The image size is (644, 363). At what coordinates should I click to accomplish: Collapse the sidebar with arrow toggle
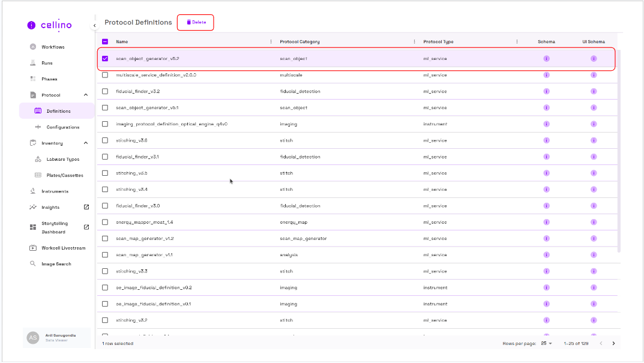click(94, 25)
